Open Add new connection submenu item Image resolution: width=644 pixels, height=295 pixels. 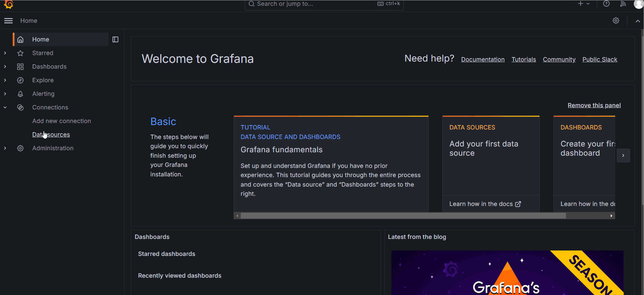pyautogui.click(x=61, y=121)
